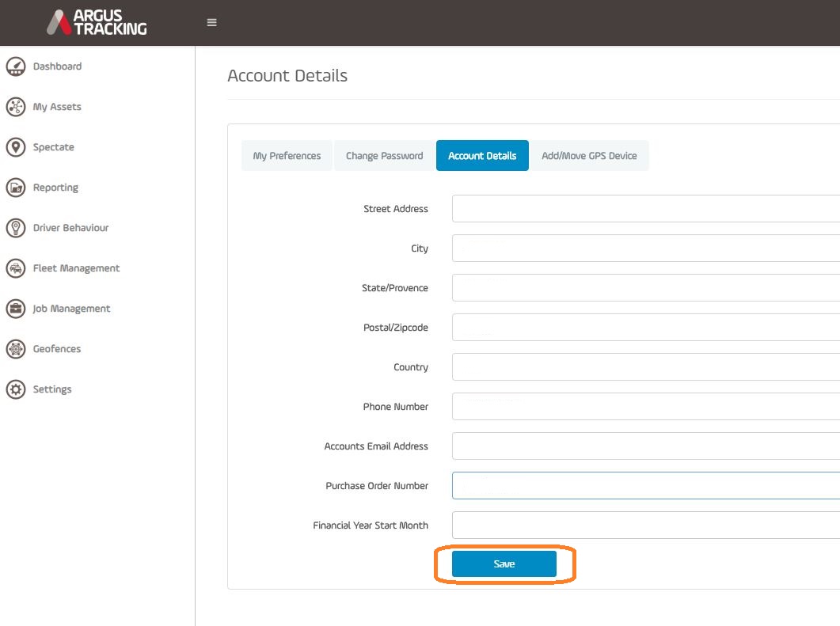Click the Fleet Management car icon
Image resolution: width=840 pixels, height=626 pixels.
(x=16, y=268)
